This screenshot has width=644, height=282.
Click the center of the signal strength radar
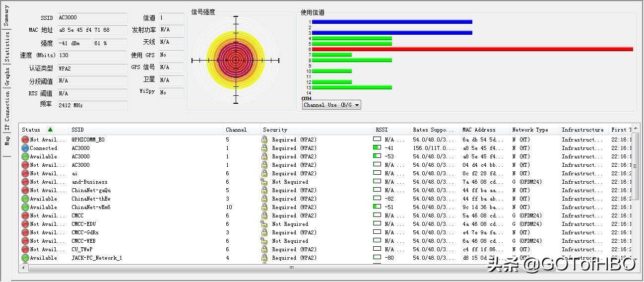236,60
